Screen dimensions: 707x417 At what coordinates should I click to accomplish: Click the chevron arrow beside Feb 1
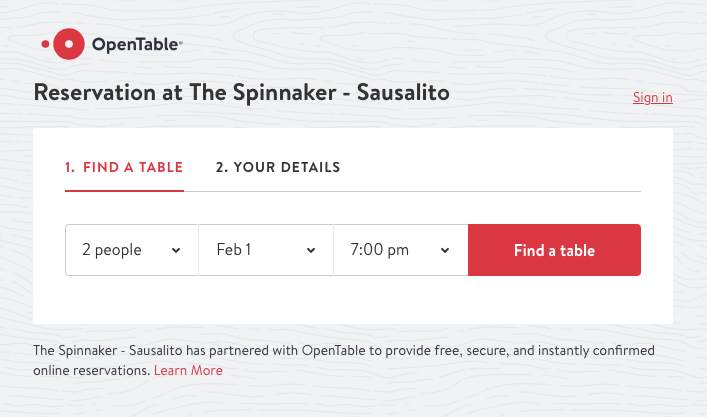pos(311,250)
